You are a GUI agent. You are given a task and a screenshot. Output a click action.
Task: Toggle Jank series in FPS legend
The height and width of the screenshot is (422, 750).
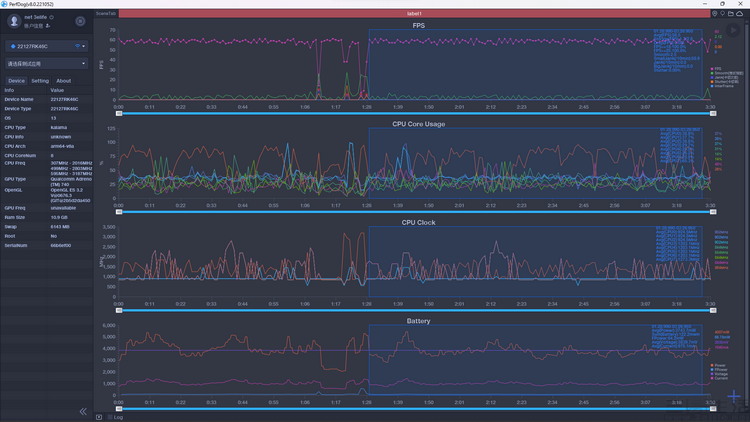[x=725, y=78]
